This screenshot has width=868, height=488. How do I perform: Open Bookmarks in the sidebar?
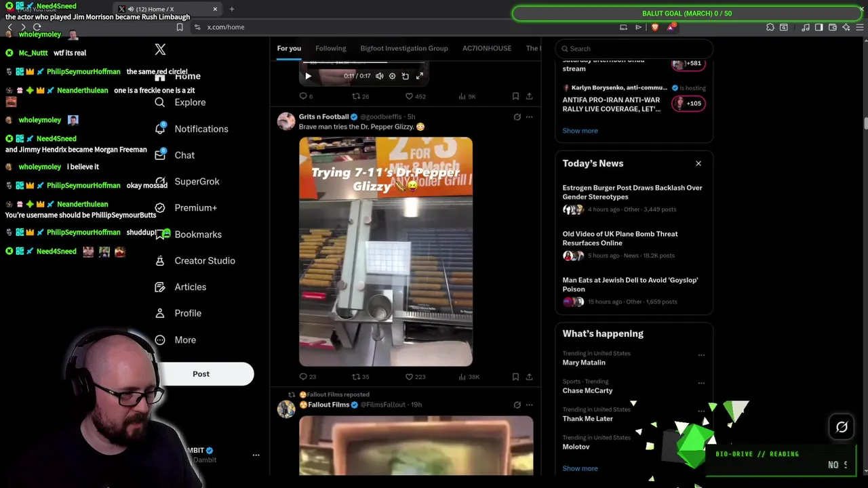click(x=188, y=235)
